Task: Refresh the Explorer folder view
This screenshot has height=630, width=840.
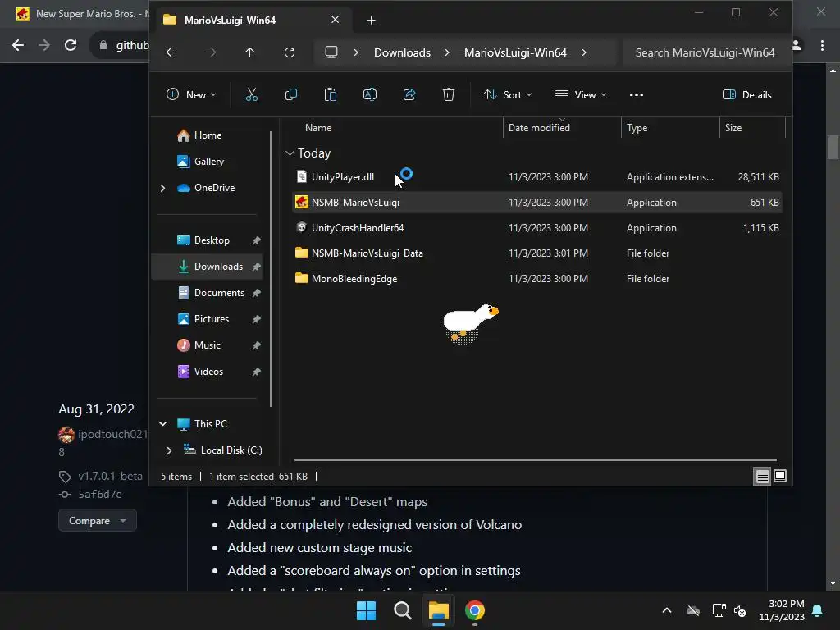Action: tap(290, 52)
